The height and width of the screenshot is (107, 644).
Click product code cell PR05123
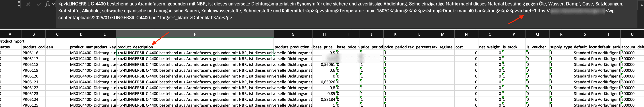[x=34, y=94]
